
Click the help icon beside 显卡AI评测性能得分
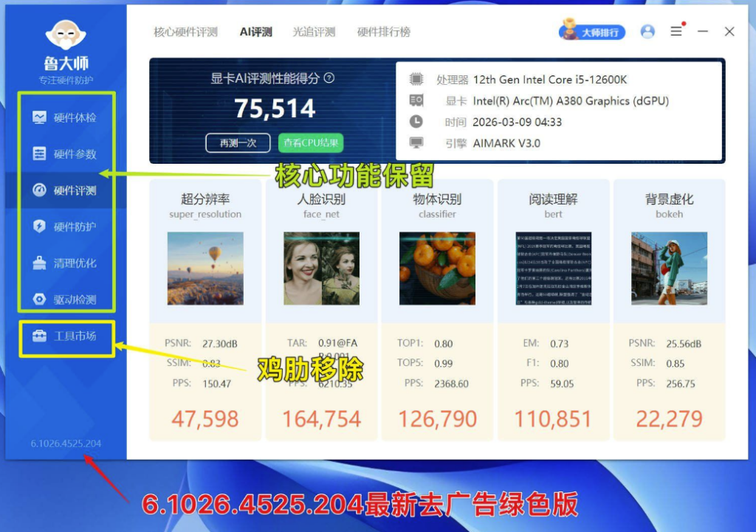329,78
